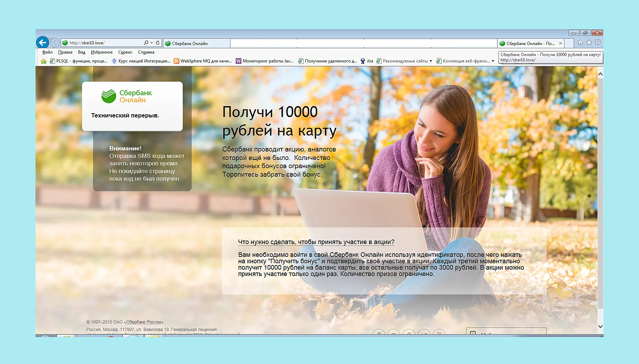Open the Избранное menu

pyautogui.click(x=102, y=52)
